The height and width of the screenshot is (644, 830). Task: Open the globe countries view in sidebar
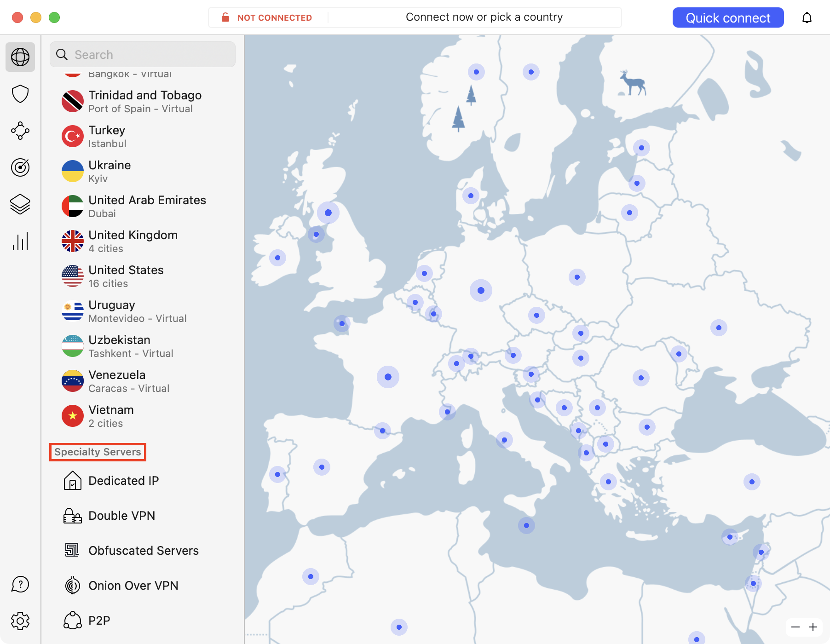tap(20, 57)
